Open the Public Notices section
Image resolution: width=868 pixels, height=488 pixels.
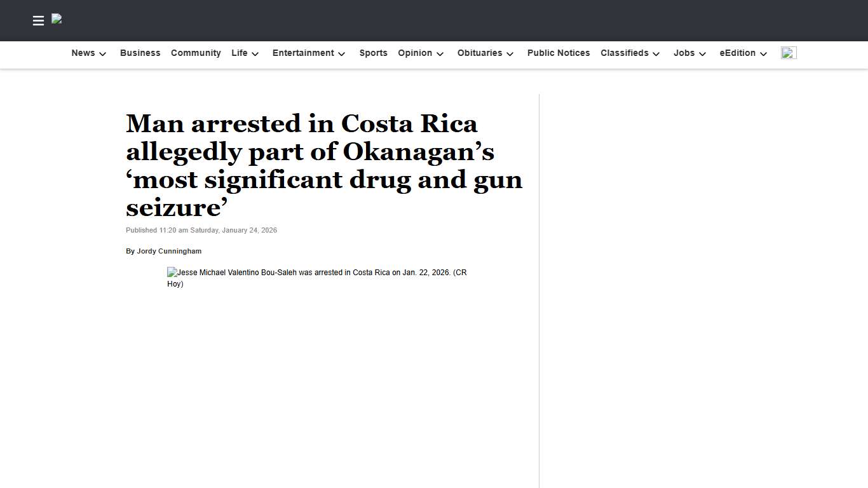click(x=558, y=53)
